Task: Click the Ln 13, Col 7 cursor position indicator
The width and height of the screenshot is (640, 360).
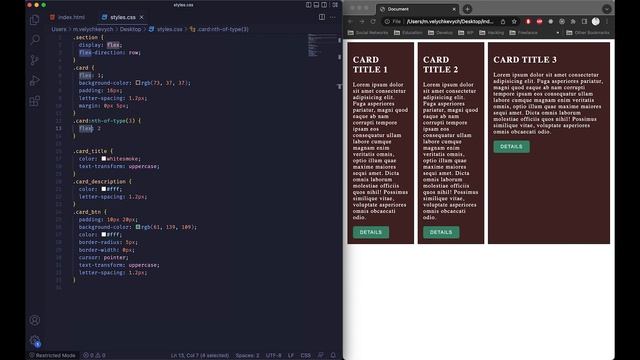Action: (200, 355)
